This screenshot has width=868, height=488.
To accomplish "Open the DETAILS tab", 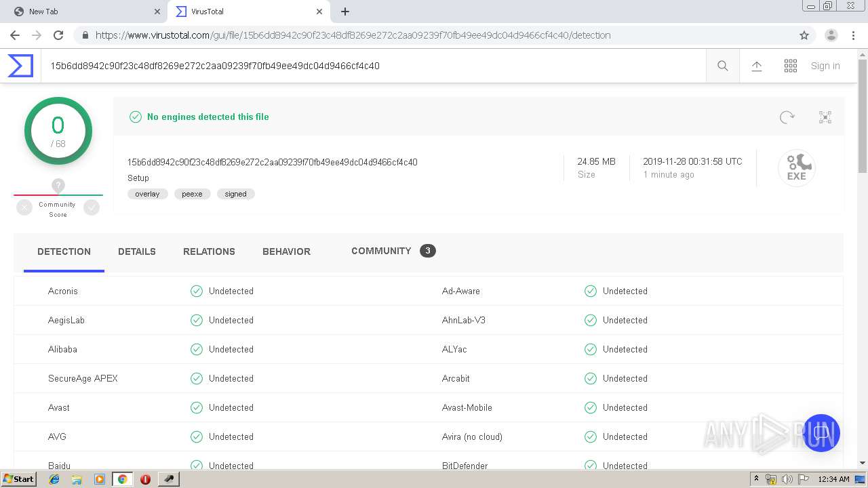I will pyautogui.click(x=137, y=251).
